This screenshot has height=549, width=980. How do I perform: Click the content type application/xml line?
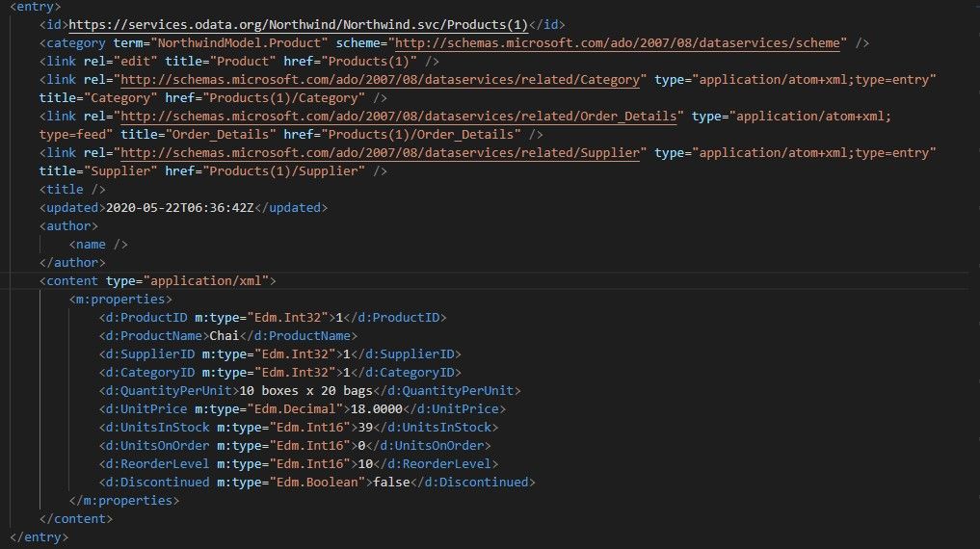157,281
